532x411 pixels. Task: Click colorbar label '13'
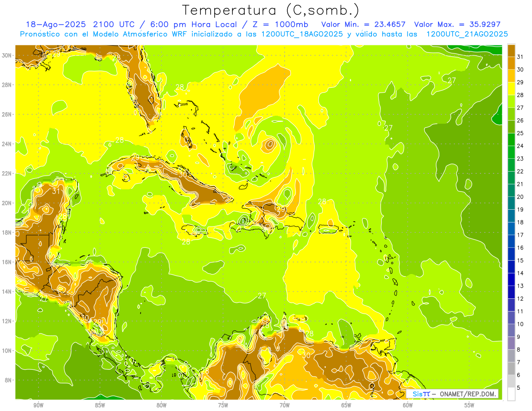[520, 286]
